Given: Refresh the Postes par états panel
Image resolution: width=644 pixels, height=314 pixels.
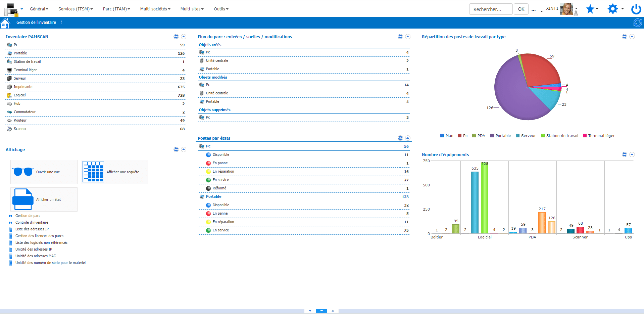Looking at the screenshot, I should (400, 138).
